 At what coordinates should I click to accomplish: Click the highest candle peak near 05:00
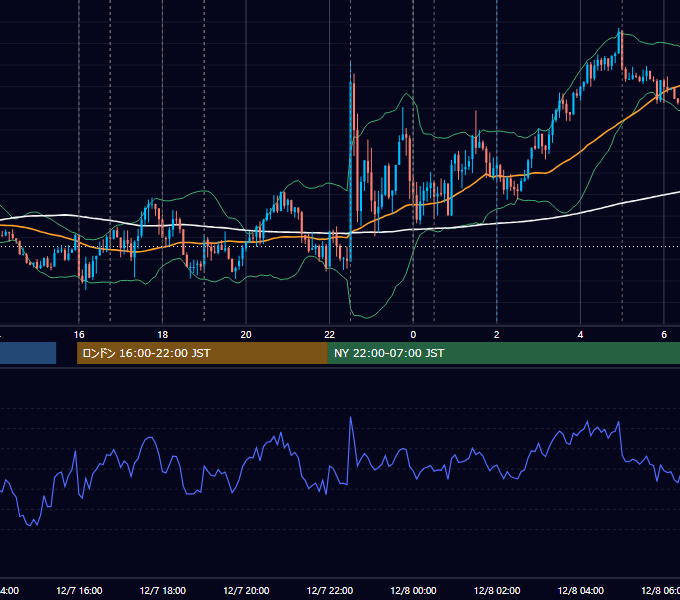(620, 43)
